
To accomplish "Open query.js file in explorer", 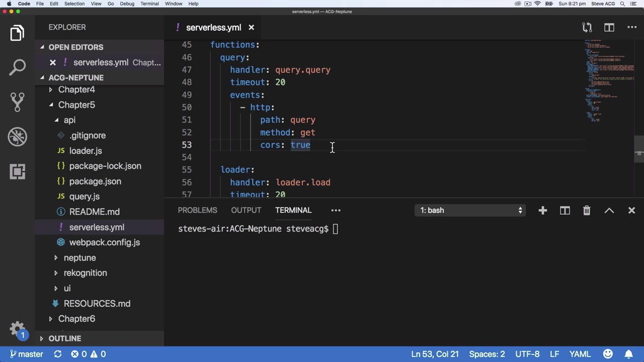I will 84,197.
